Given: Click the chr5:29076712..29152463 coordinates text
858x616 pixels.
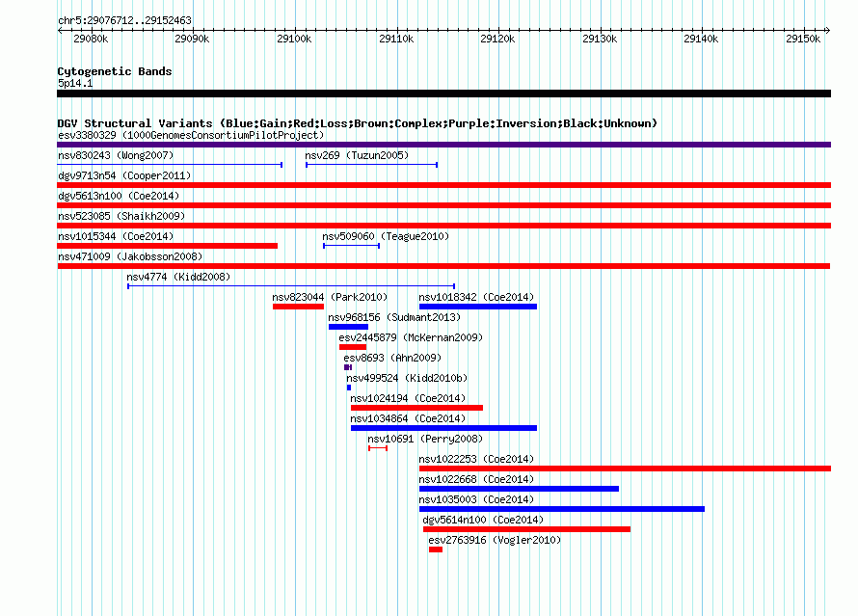Looking at the screenshot, I should pos(124,21).
